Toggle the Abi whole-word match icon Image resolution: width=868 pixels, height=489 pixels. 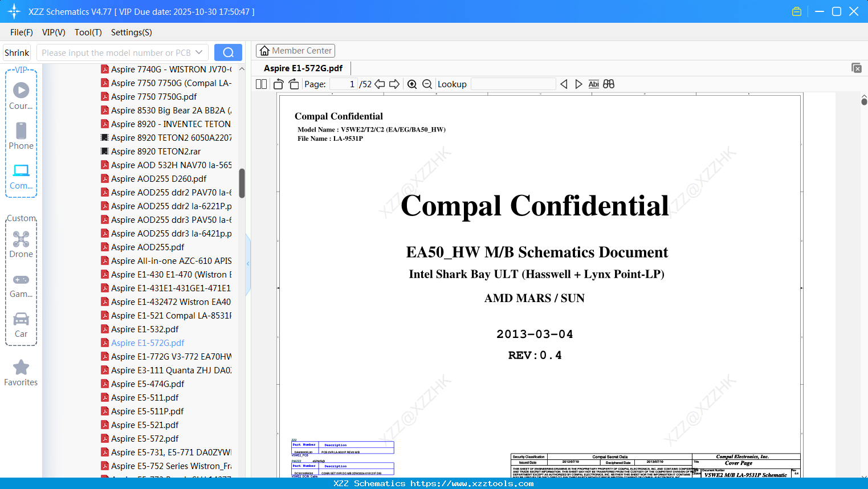594,84
